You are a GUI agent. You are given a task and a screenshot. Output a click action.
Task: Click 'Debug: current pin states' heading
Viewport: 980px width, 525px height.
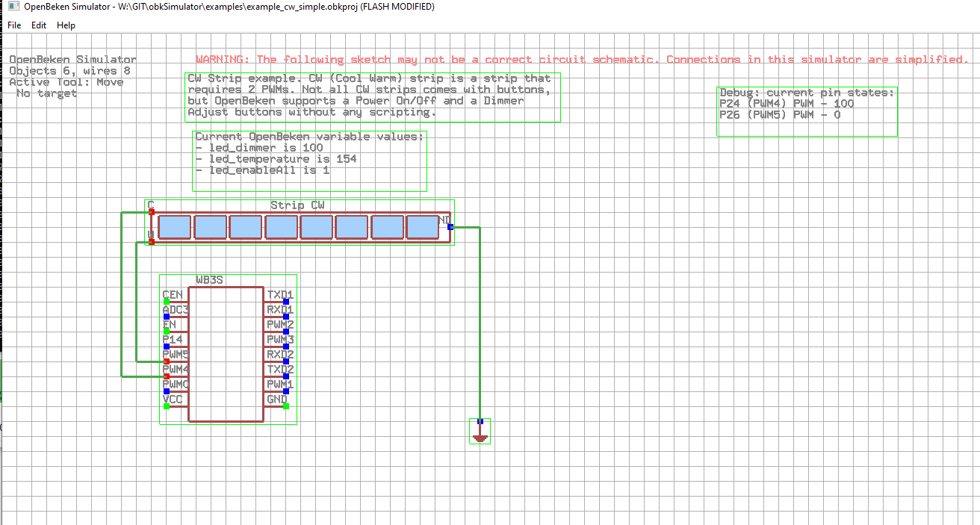(807, 93)
